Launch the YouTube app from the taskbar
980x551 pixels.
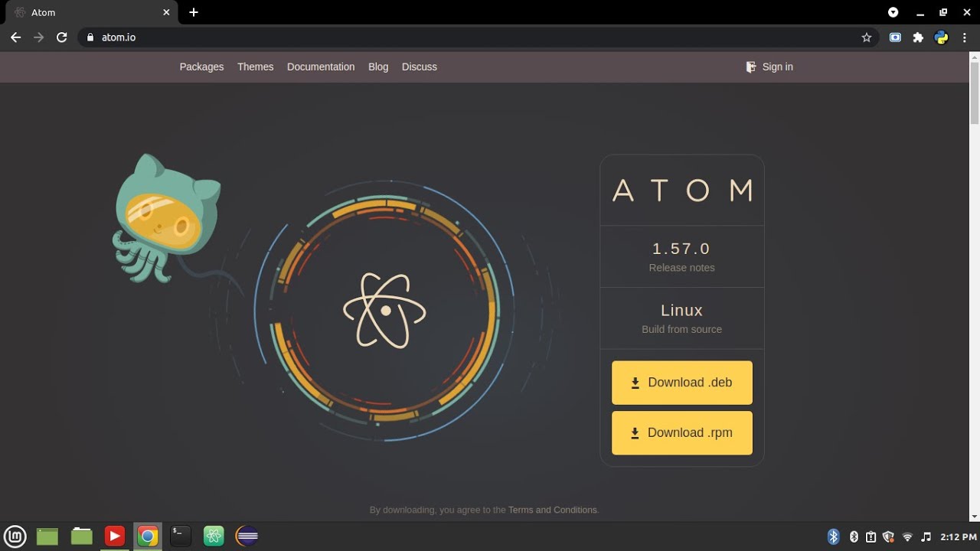tap(115, 536)
